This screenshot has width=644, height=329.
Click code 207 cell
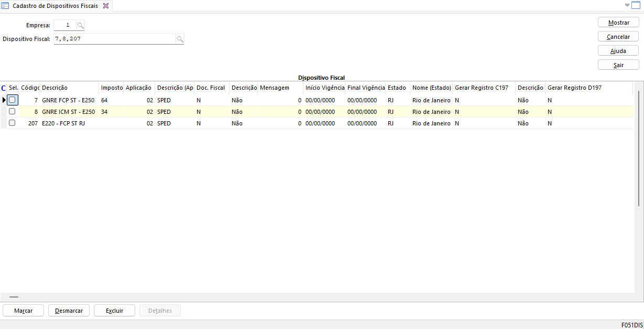[30, 123]
